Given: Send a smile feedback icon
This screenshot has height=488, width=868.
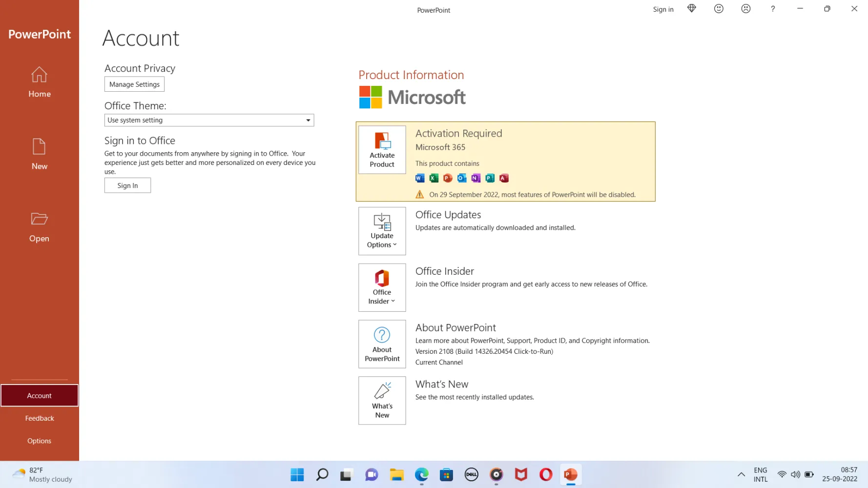Looking at the screenshot, I should tap(719, 9).
